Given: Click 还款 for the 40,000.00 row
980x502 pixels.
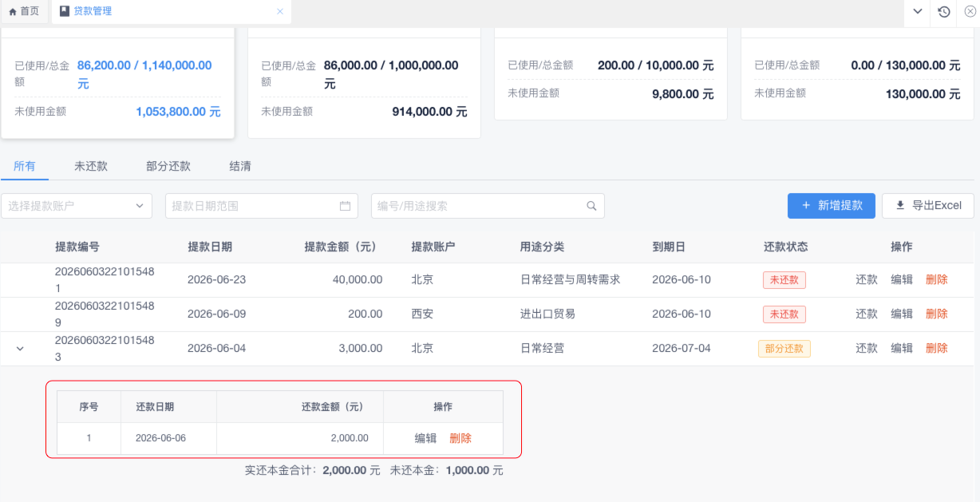Looking at the screenshot, I should coord(867,279).
